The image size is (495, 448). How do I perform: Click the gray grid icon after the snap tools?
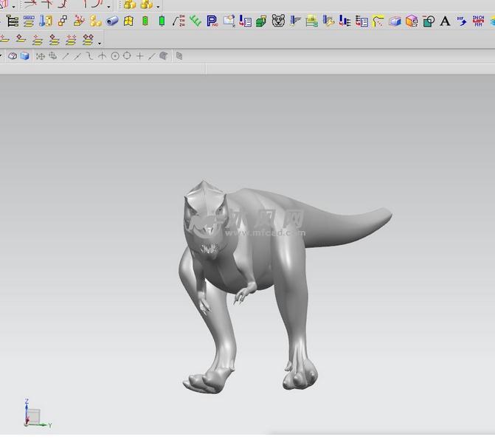coord(179,56)
